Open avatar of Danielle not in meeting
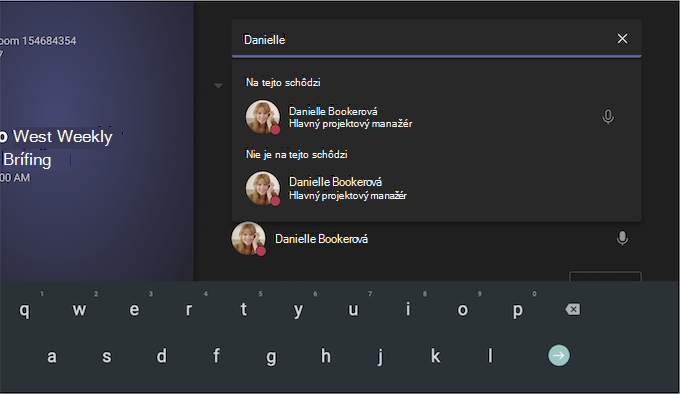Image resolution: width=680 pixels, height=394 pixels. pyautogui.click(x=262, y=188)
